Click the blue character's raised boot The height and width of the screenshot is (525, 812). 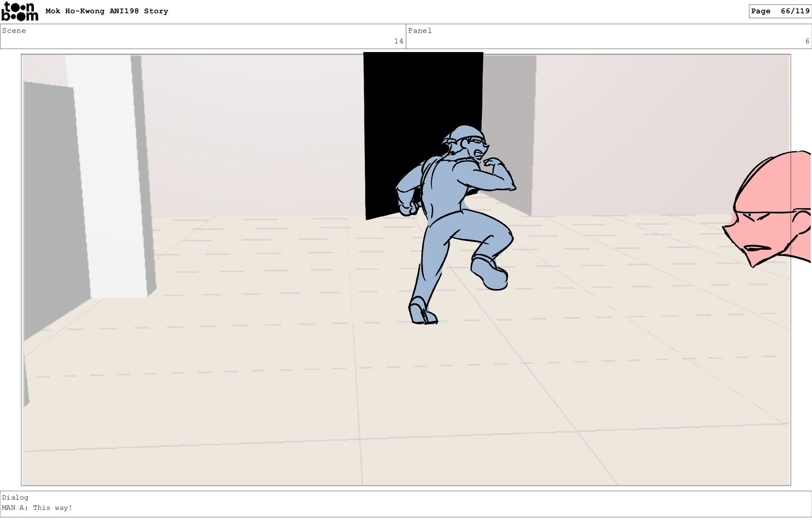490,274
